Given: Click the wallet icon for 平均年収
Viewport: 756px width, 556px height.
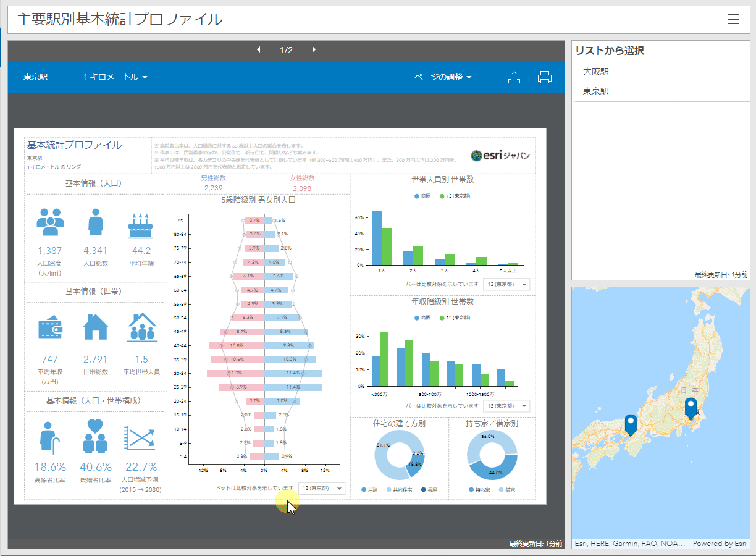Looking at the screenshot, I should (x=50, y=329).
